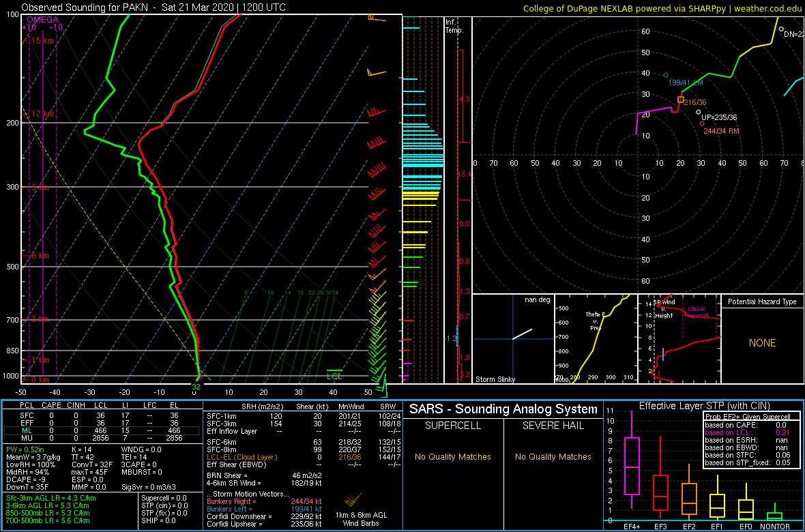Click the SEVERE HAIL column heading

click(x=553, y=426)
